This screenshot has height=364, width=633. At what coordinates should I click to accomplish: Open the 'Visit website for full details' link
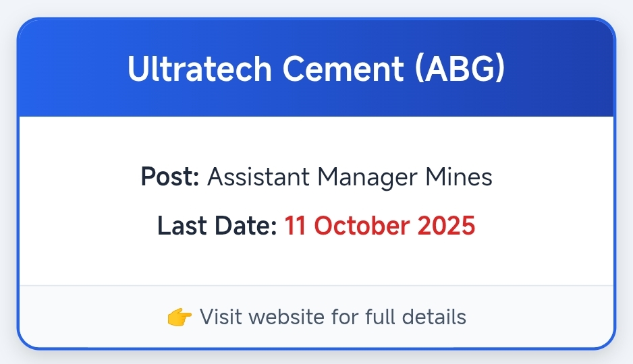pyautogui.click(x=333, y=316)
